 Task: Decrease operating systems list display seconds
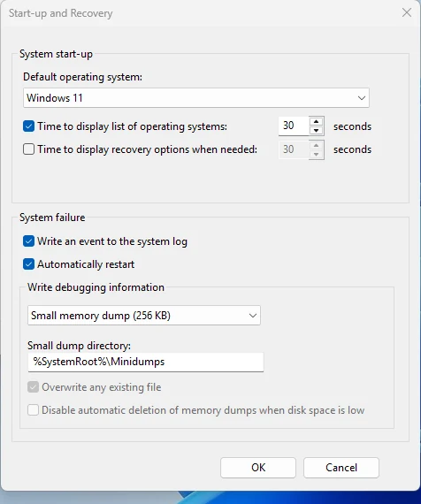click(x=316, y=131)
